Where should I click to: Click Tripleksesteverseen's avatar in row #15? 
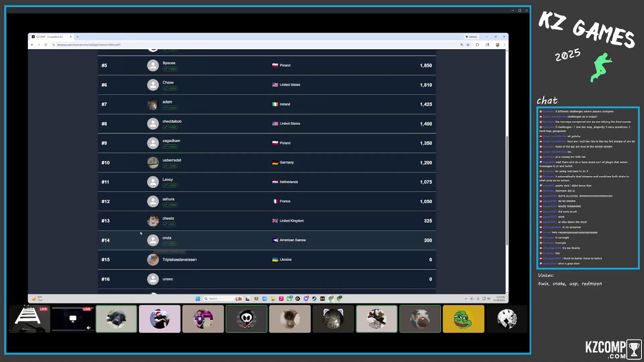pyautogui.click(x=153, y=259)
